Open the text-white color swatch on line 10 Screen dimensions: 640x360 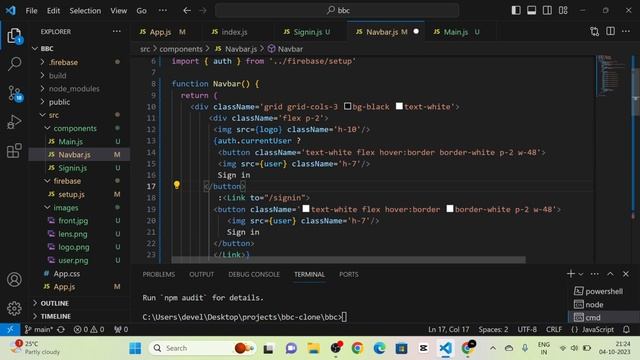coord(399,106)
